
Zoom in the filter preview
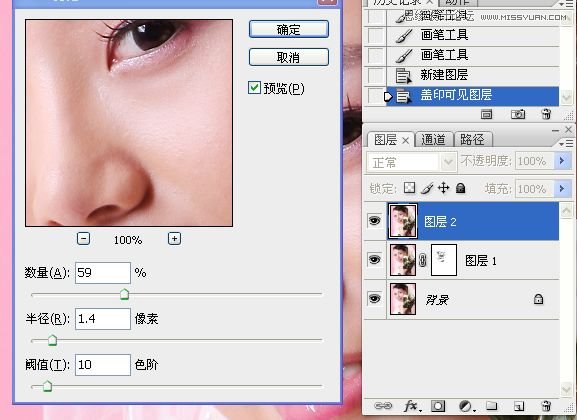point(174,239)
